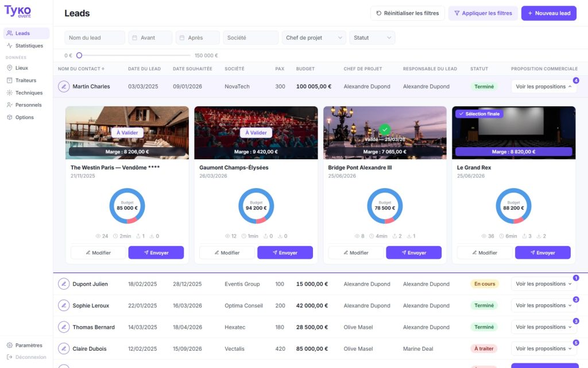Click the Tyko event logo
The height and width of the screenshot is (368, 588).
(x=18, y=11)
